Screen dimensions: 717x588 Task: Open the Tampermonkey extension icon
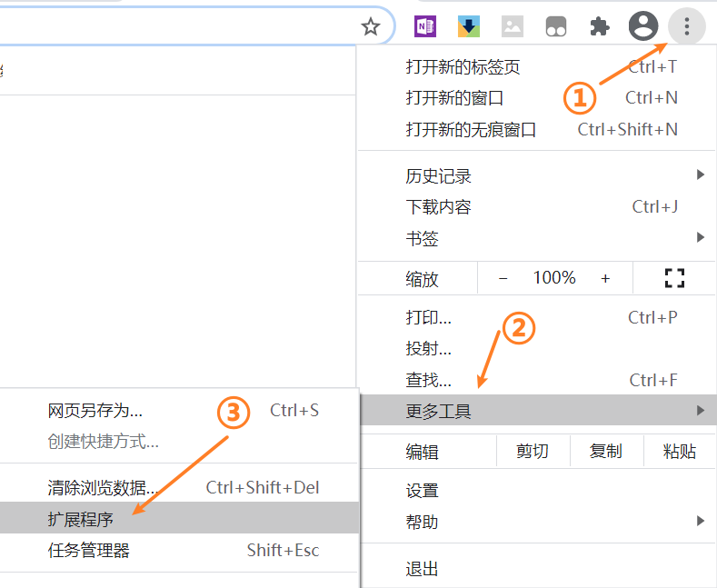pos(556,26)
